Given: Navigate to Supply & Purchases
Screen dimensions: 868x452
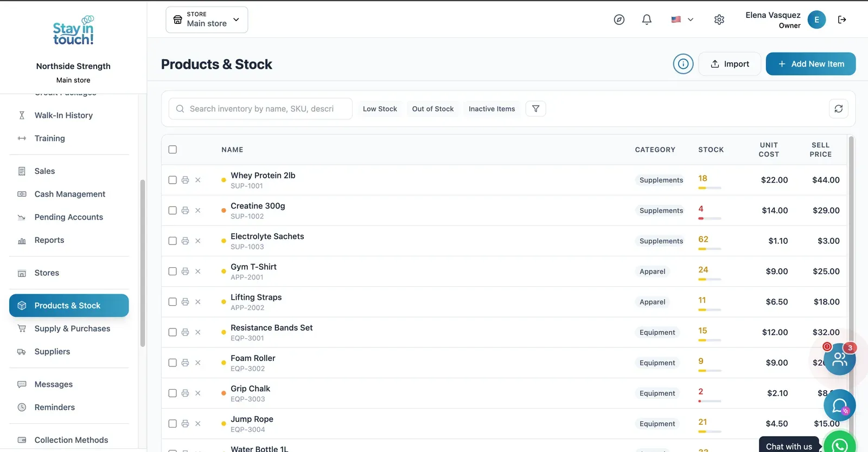Looking at the screenshot, I should (69, 328).
